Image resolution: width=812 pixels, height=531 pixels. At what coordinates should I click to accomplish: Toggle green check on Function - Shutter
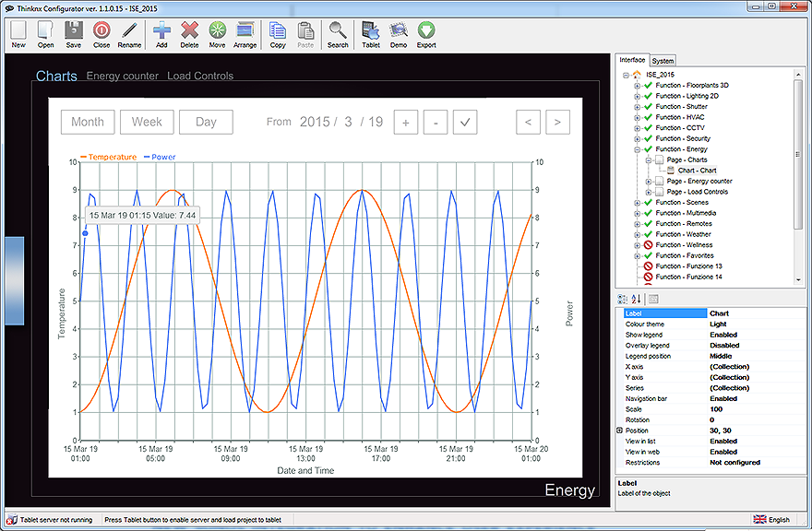click(x=648, y=106)
